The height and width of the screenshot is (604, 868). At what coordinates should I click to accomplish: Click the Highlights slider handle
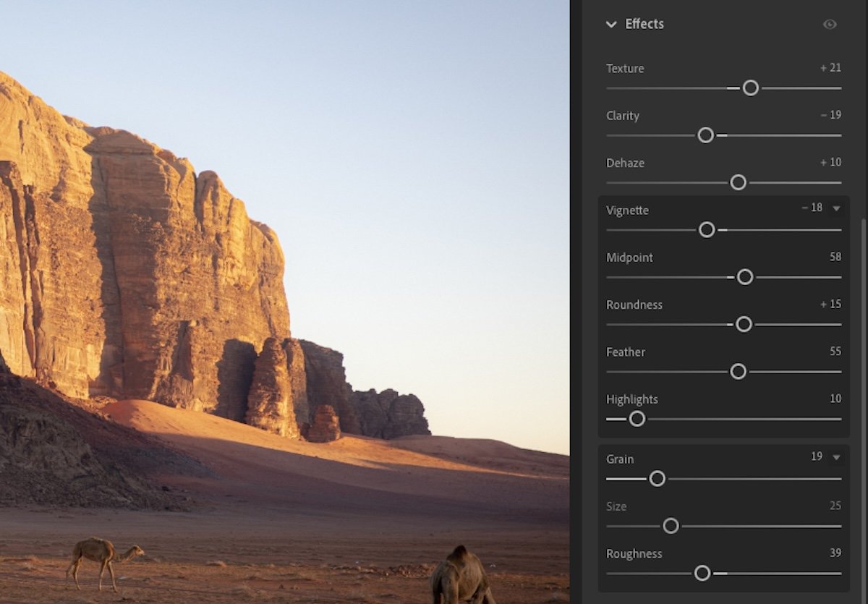click(637, 419)
